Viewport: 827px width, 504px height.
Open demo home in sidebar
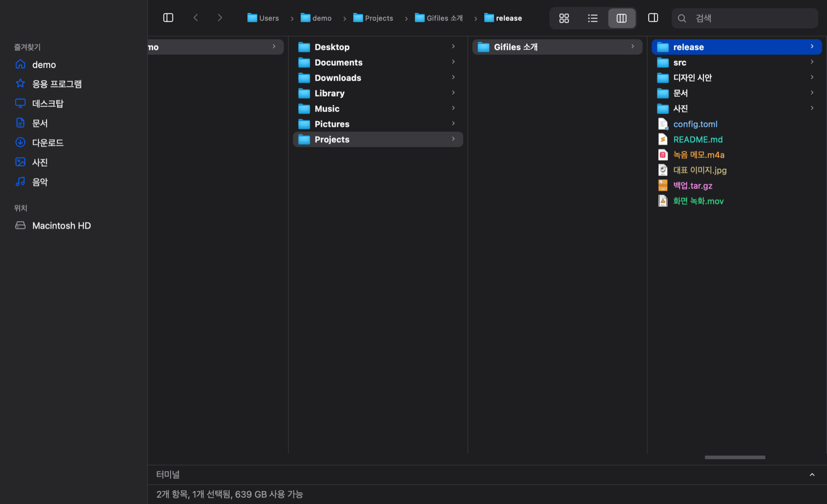click(x=44, y=65)
